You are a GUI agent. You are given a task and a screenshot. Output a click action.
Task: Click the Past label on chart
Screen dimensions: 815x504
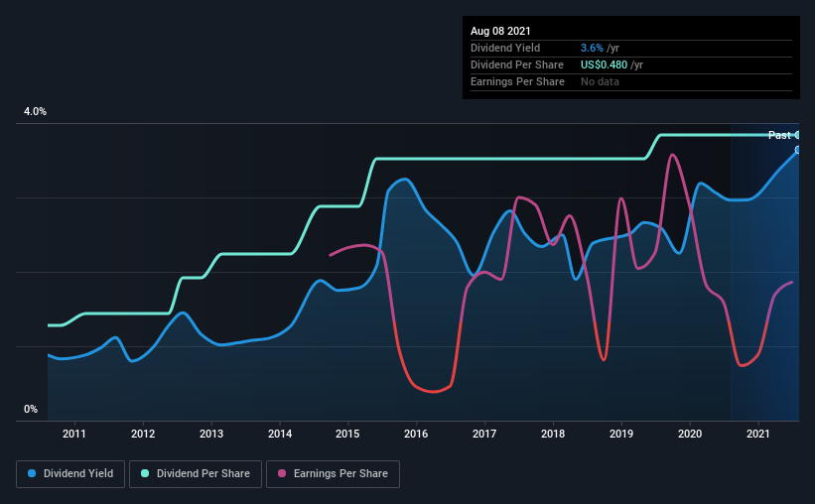click(779, 135)
